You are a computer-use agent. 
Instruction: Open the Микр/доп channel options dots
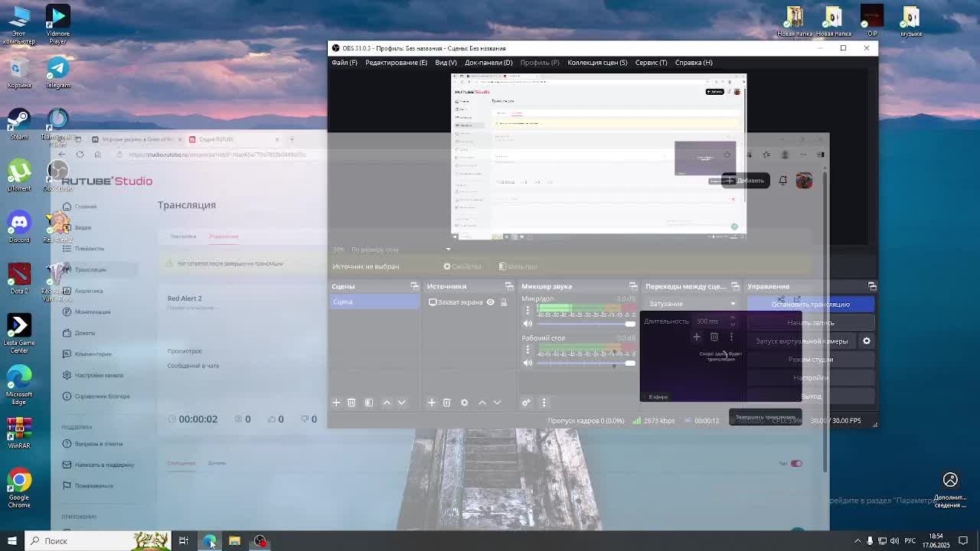pyautogui.click(x=528, y=310)
